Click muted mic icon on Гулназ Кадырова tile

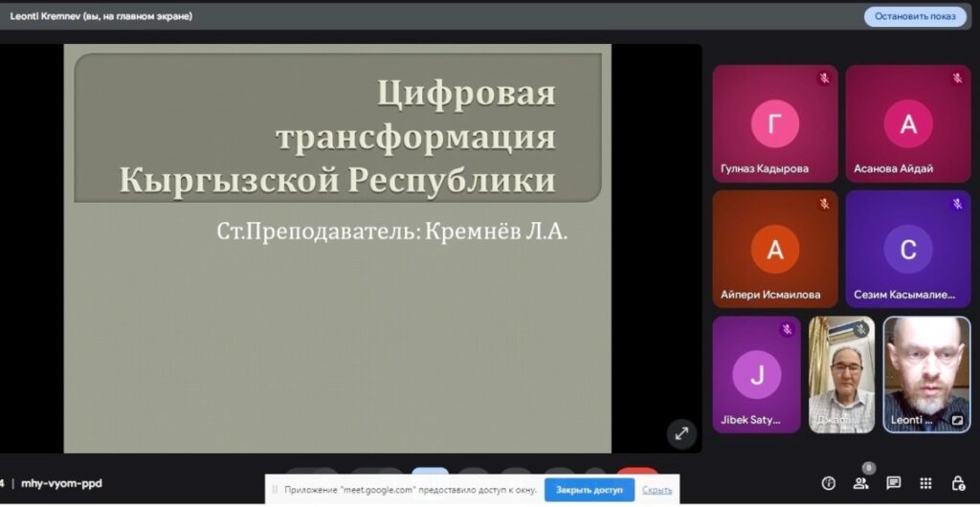(823, 78)
